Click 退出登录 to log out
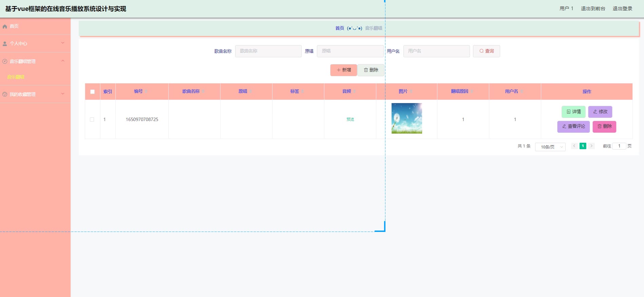Image resolution: width=644 pixels, height=297 pixels. [x=623, y=9]
